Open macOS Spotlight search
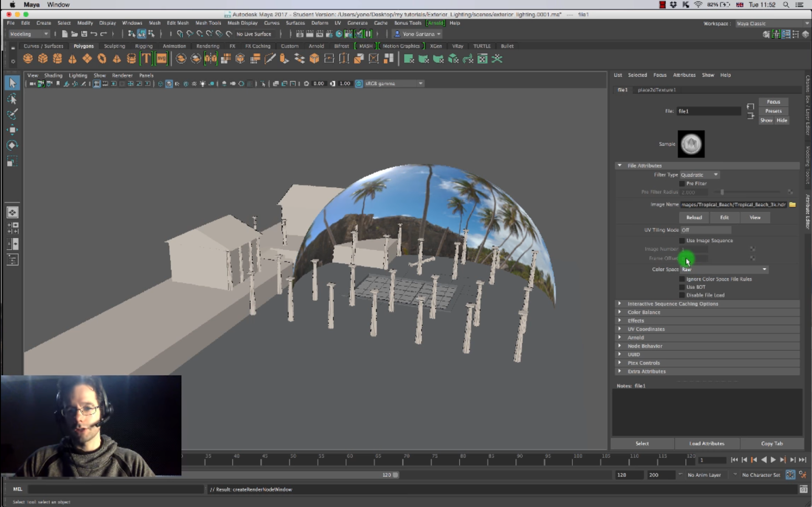 (786, 5)
